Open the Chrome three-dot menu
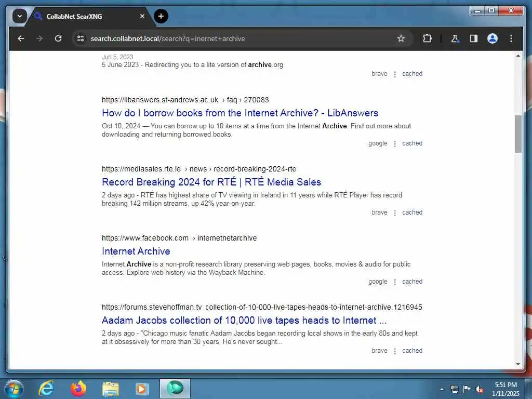 pos(511,38)
